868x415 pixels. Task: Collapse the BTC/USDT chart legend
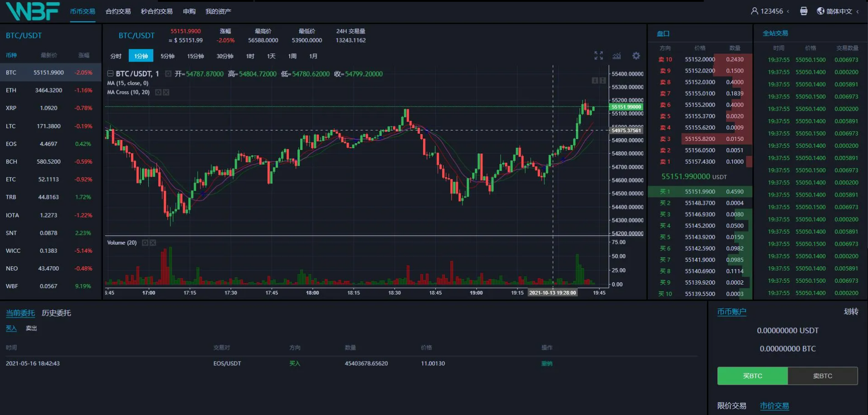pos(110,73)
